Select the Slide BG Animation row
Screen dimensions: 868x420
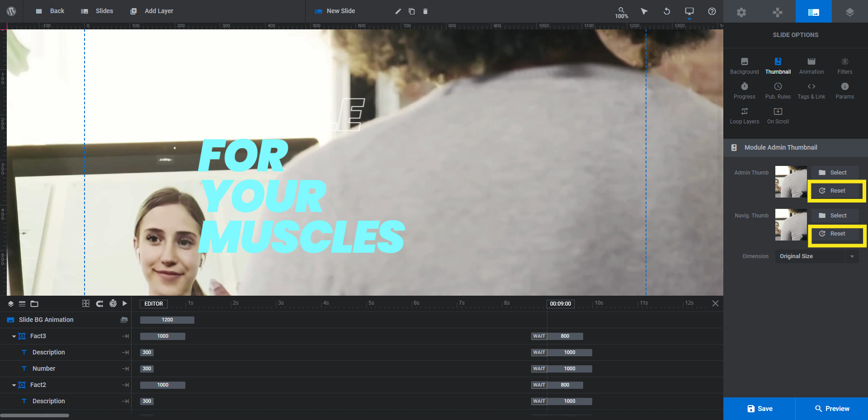(66, 320)
